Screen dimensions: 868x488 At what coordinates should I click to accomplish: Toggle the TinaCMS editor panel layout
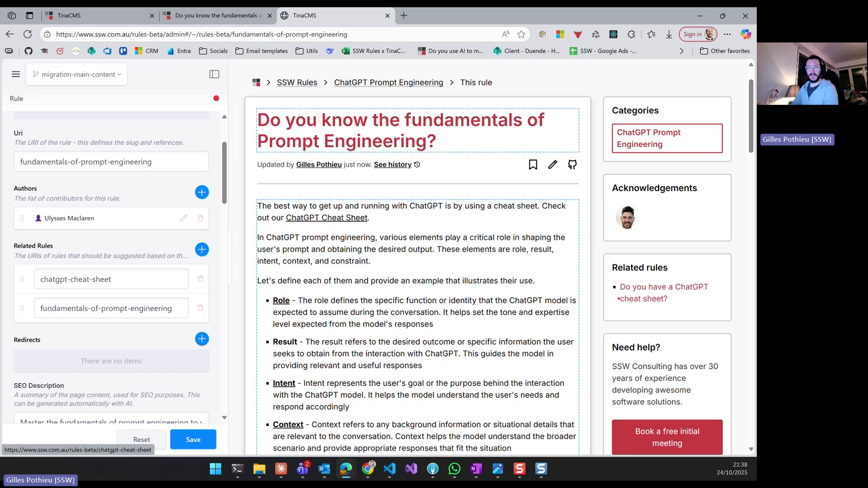(214, 74)
